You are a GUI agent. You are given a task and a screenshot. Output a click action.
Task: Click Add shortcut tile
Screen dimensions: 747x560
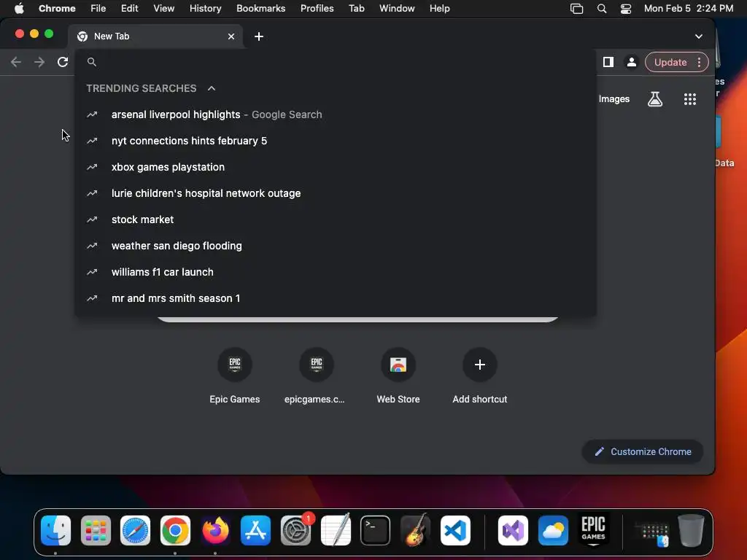point(479,376)
